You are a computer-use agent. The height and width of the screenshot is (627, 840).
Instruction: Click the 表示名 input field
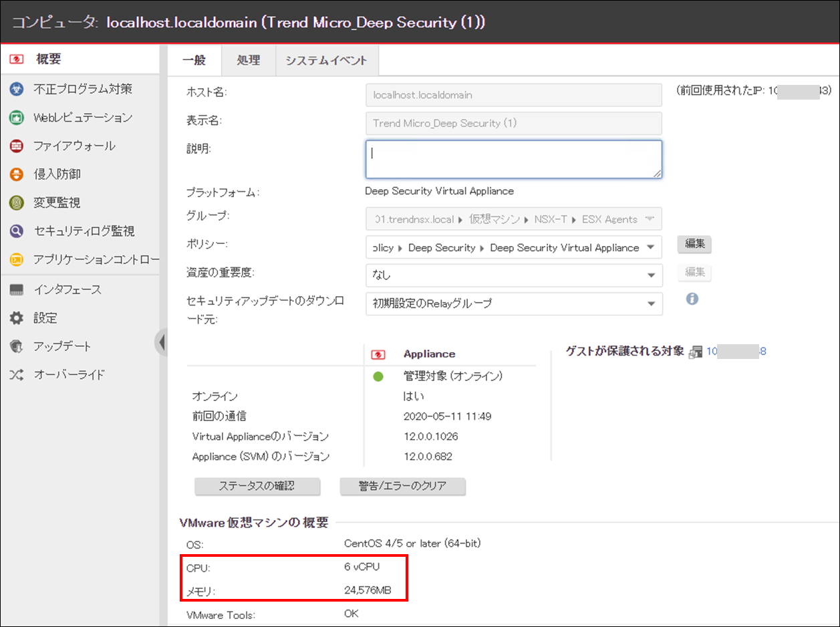(x=514, y=124)
